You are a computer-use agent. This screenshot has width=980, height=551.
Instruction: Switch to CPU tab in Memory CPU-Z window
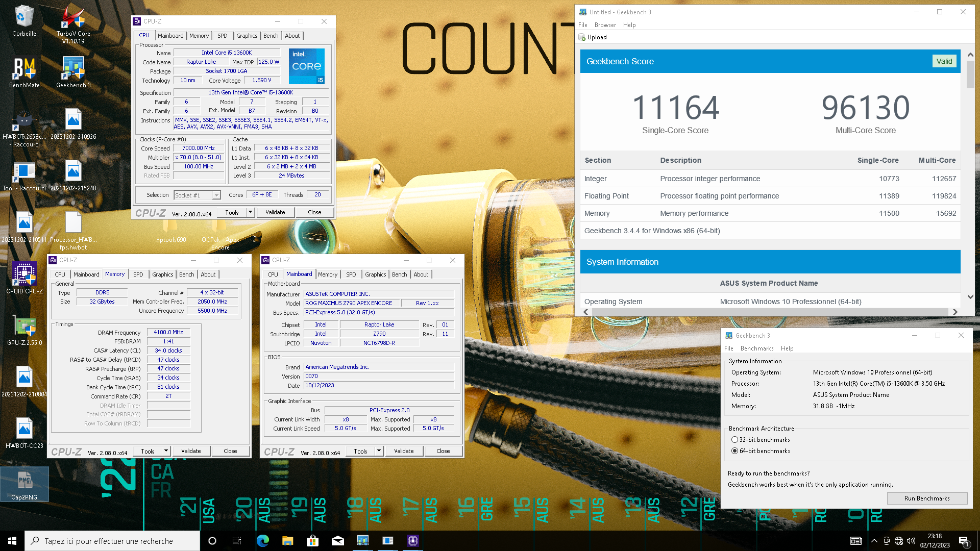click(x=60, y=274)
